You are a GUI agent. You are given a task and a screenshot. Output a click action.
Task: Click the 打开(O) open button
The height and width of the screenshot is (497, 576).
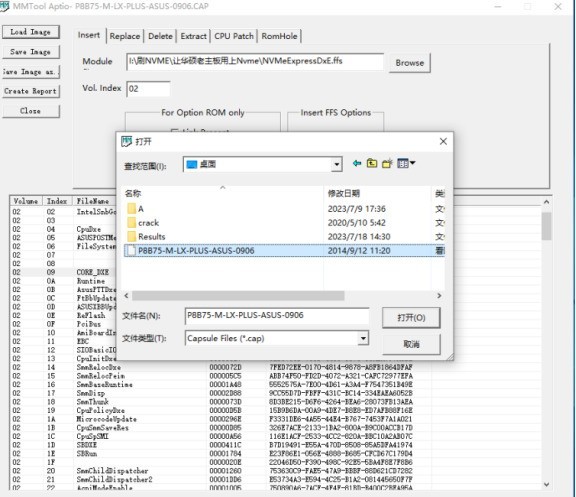411,318
